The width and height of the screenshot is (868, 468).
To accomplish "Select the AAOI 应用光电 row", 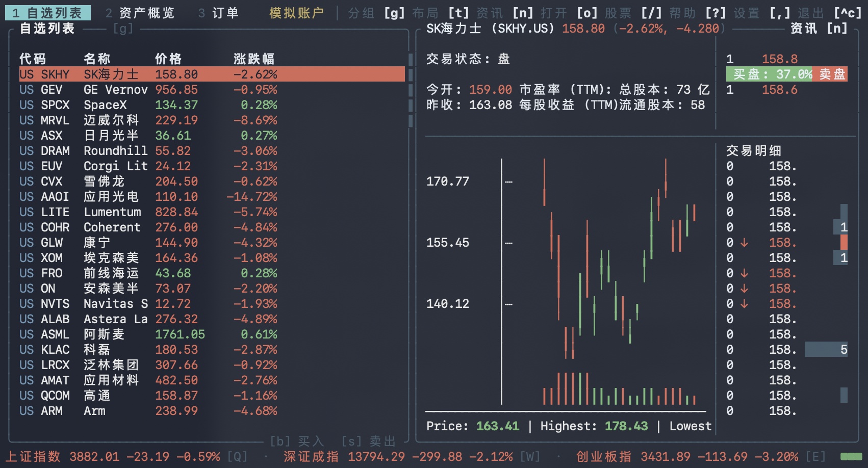I will tap(212, 197).
